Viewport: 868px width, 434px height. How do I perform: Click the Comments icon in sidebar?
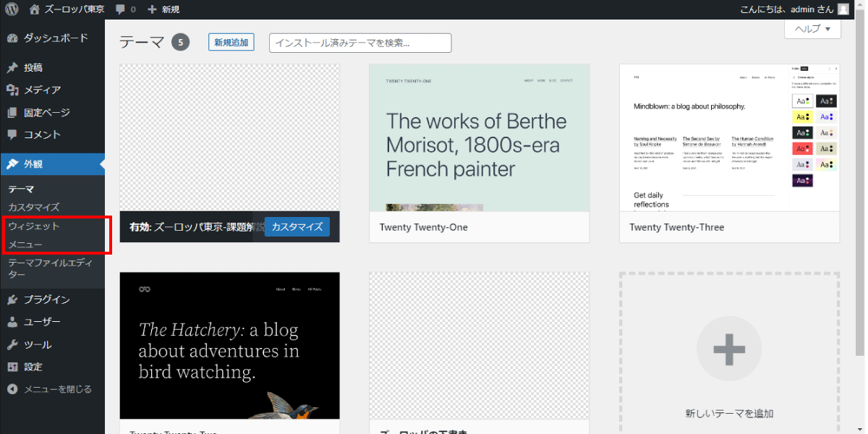pos(12,135)
